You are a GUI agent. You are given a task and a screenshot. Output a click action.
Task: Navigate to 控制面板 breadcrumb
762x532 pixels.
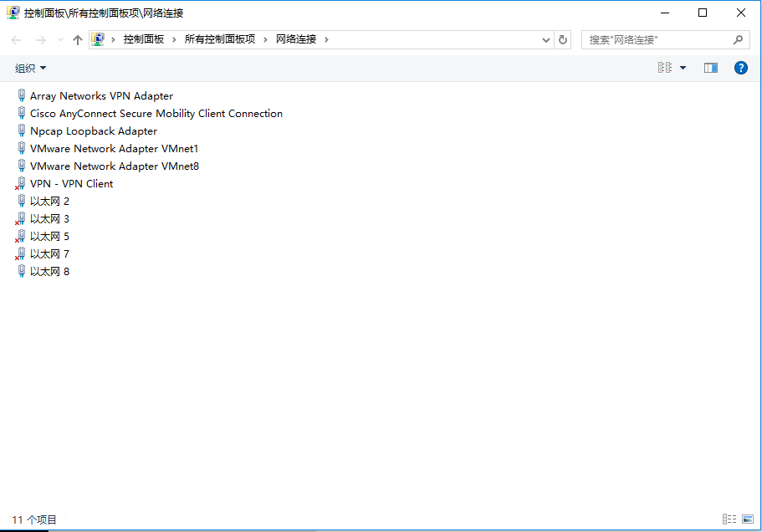pyautogui.click(x=144, y=39)
